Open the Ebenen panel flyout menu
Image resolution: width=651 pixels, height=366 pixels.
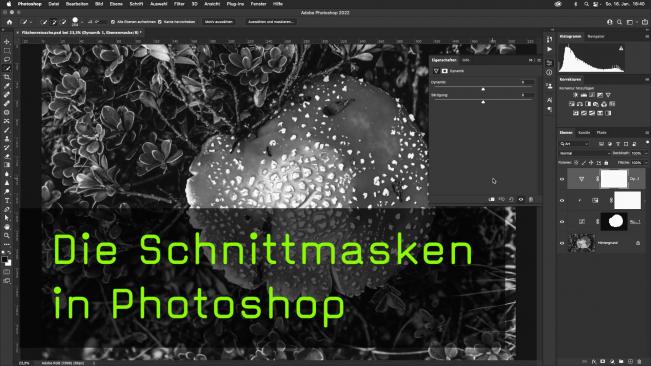647,133
